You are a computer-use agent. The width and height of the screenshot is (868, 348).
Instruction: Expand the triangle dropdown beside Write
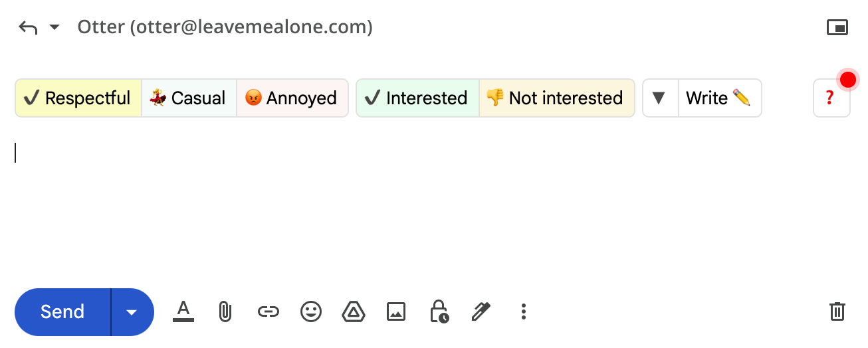(659, 98)
